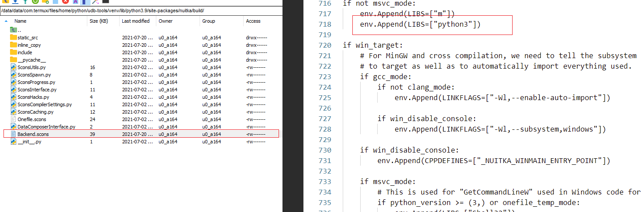
Task: Sort files by Group column header
Action: 208,21
